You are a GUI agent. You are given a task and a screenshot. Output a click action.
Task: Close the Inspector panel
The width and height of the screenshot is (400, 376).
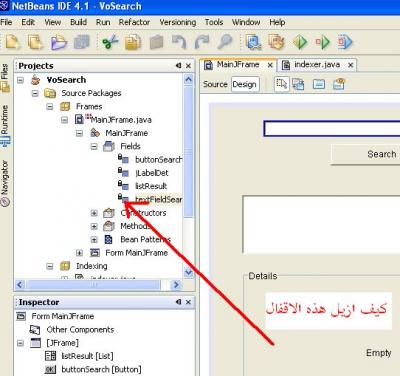(188, 302)
